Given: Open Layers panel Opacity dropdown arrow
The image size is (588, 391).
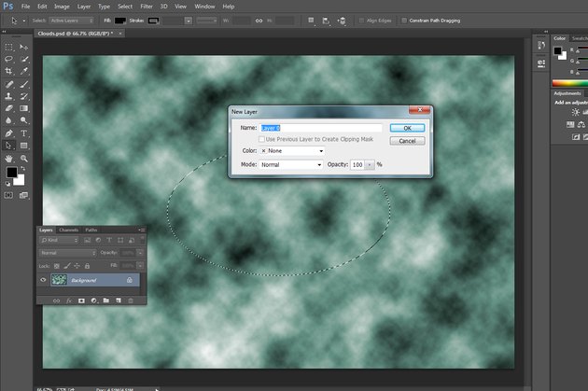Looking at the screenshot, I should pyautogui.click(x=140, y=253).
